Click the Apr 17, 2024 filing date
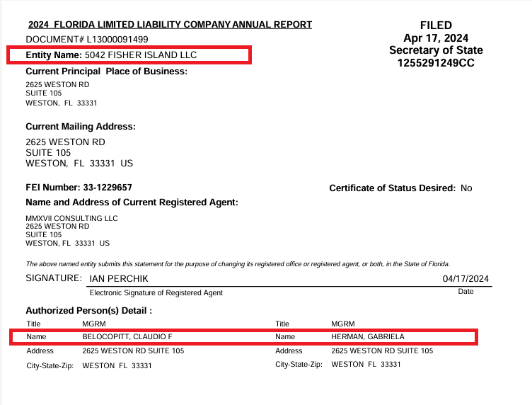 pos(436,38)
